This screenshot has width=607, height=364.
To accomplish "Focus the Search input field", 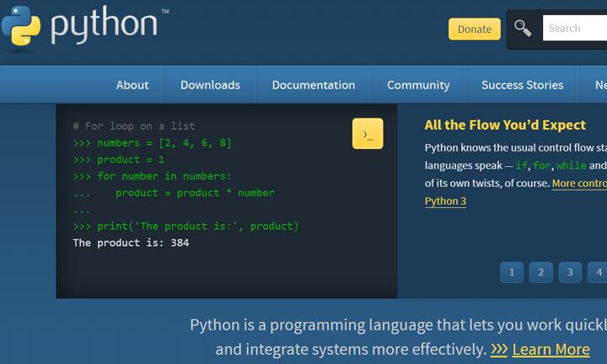I will click(575, 28).
